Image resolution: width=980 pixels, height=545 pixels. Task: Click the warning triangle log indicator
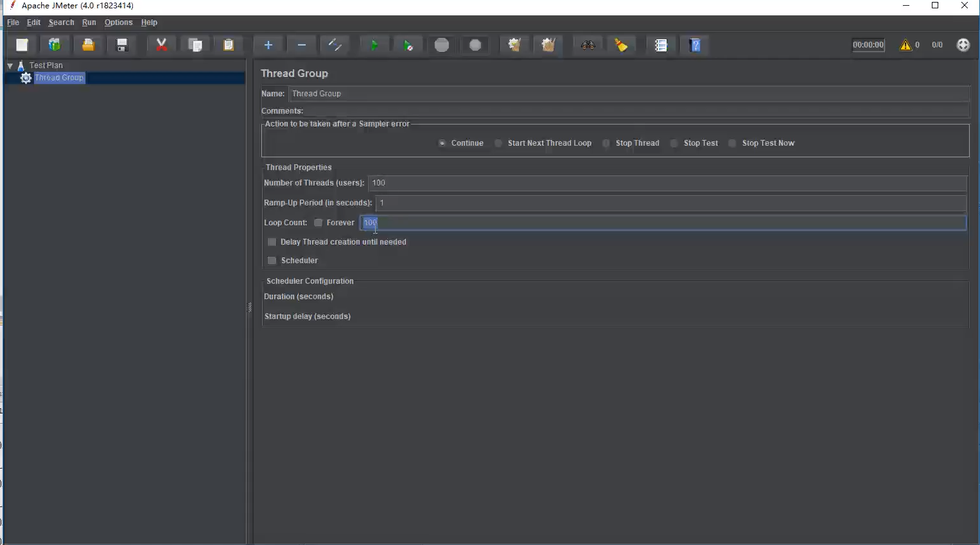906,45
